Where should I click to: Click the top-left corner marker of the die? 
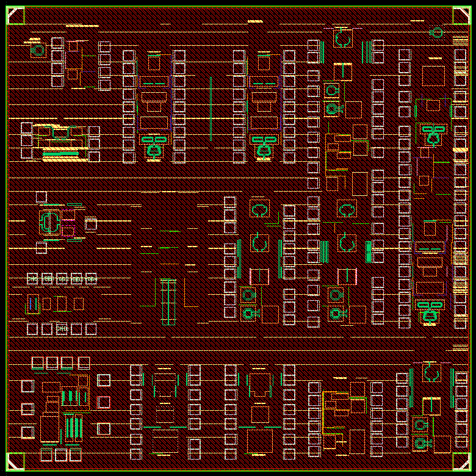point(15,15)
